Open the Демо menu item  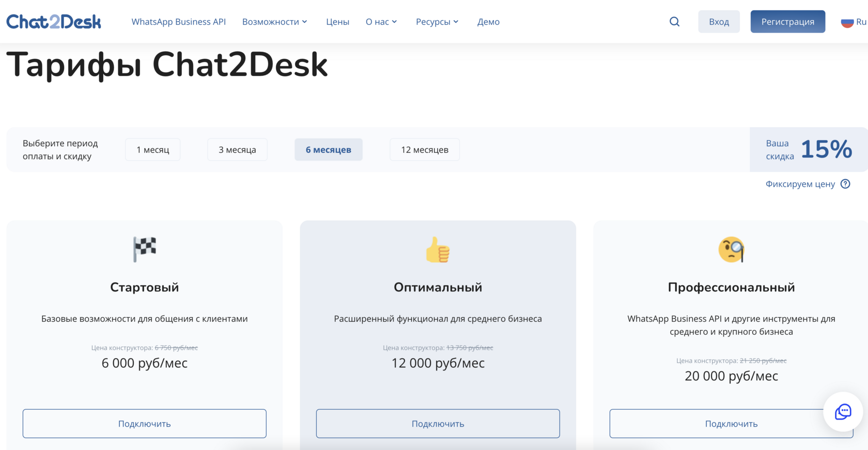[488, 22]
